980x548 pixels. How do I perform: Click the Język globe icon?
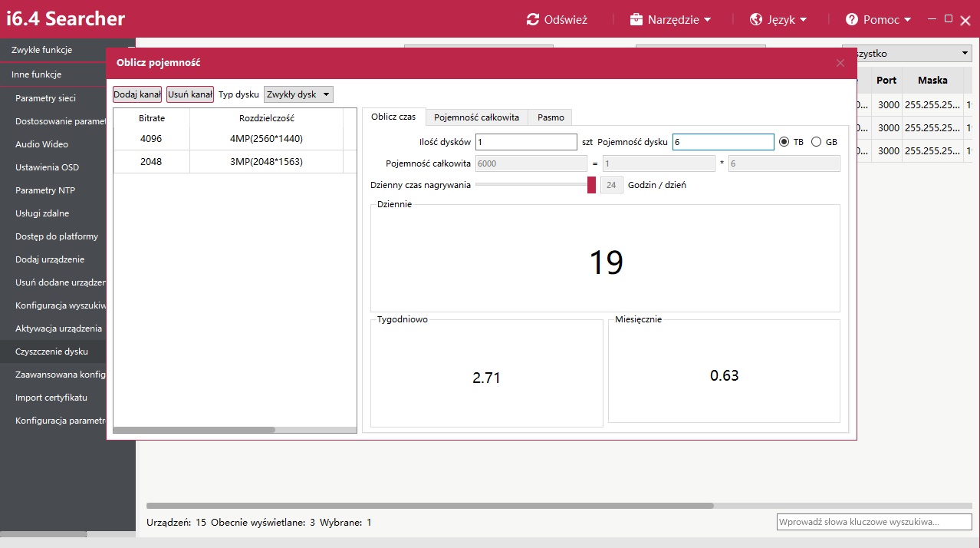[x=756, y=19]
